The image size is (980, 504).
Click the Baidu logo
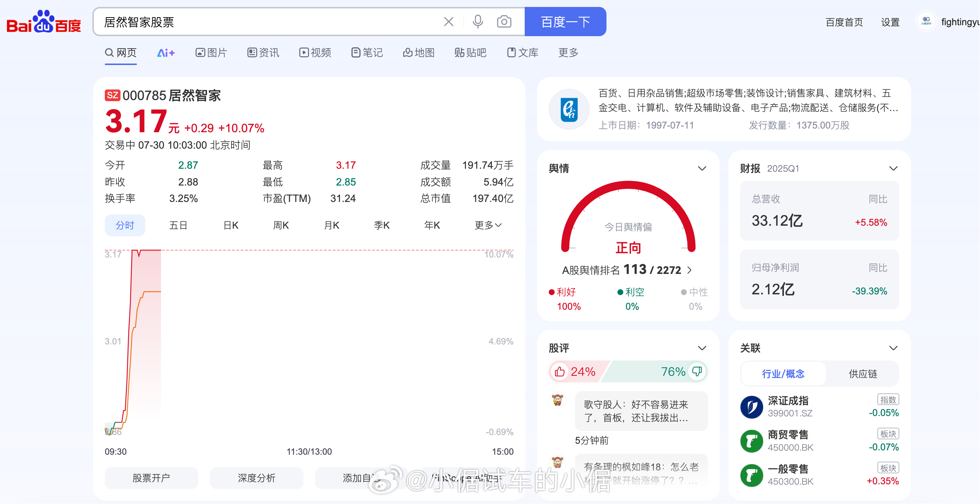pos(43,21)
